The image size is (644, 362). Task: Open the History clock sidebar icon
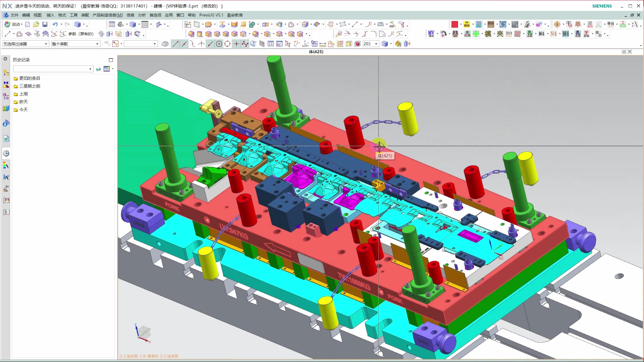(6, 154)
